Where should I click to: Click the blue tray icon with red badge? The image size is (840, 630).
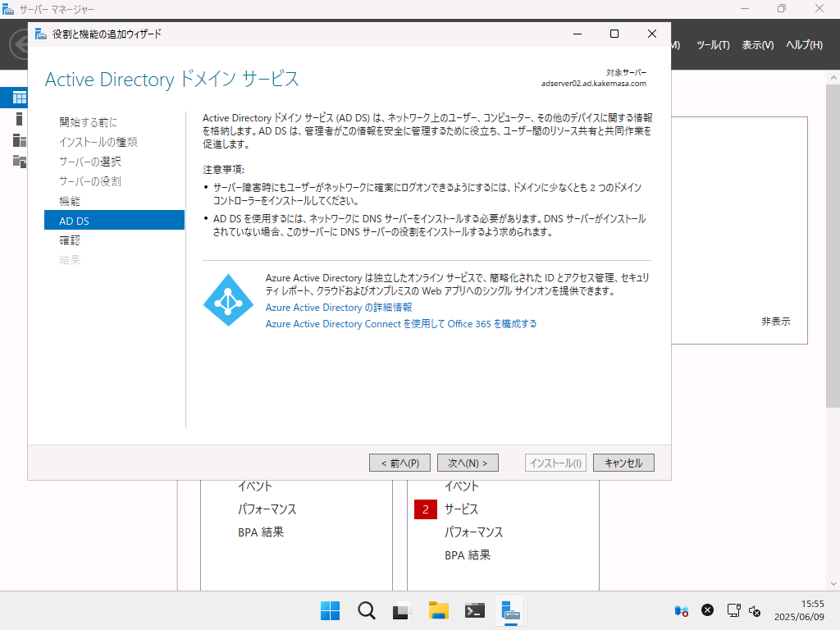(x=682, y=610)
